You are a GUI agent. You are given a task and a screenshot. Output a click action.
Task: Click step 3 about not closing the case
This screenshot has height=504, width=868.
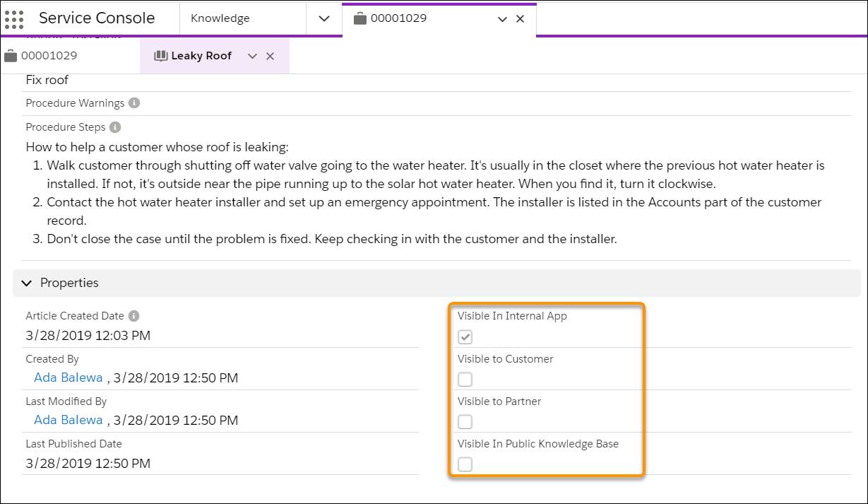pos(332,239)
